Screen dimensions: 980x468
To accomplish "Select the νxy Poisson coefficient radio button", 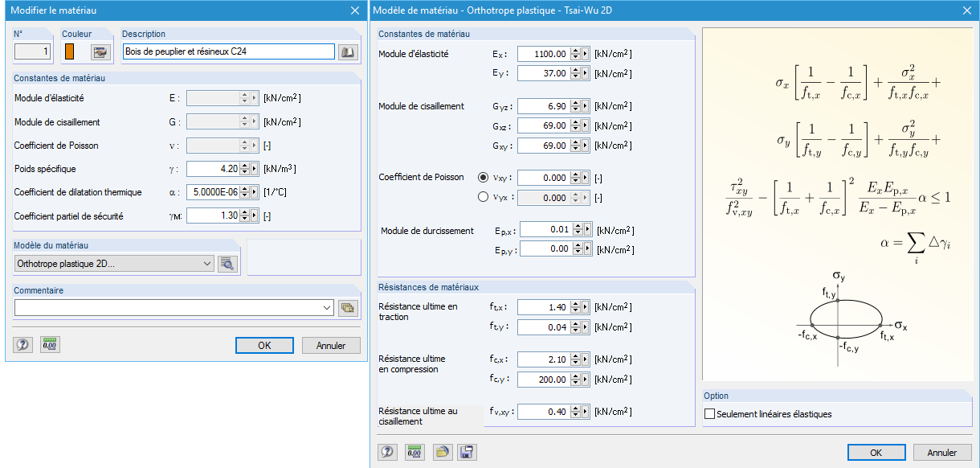I will click(x=483, y=178).
